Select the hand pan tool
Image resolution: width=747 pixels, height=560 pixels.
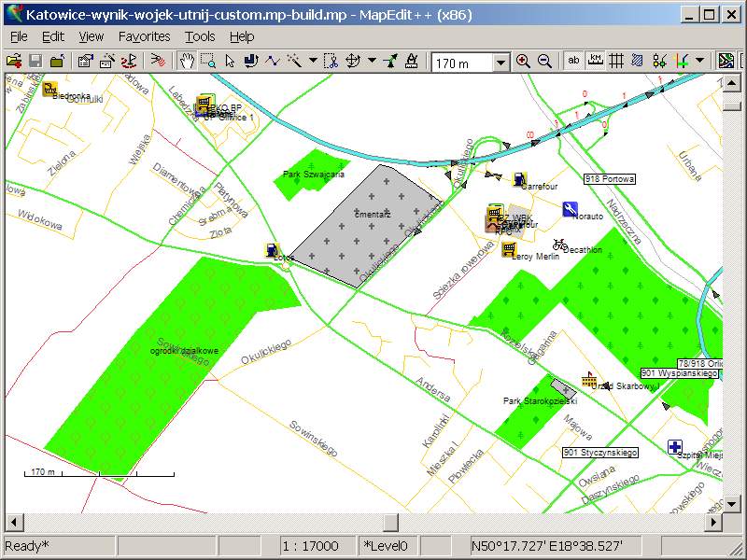coord(187,62)
